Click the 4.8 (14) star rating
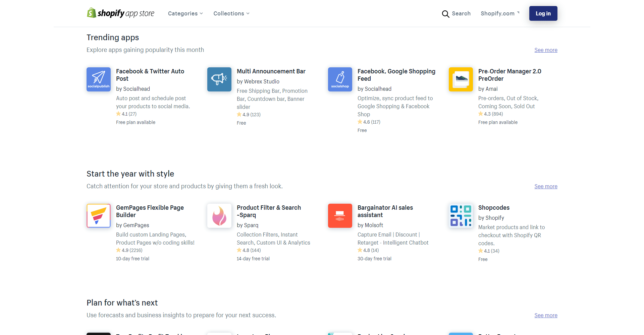 click(368, 250)
